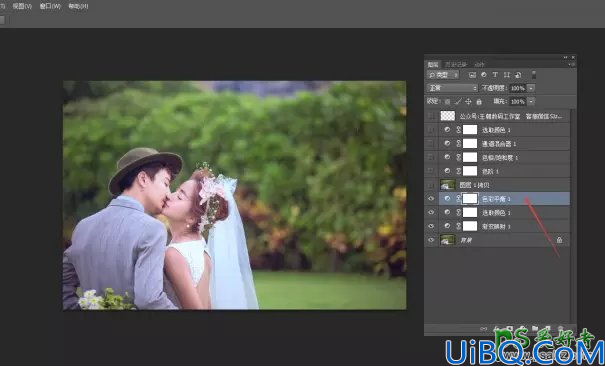Switch to the 动作 panel tab

click(x=479, y=64)
